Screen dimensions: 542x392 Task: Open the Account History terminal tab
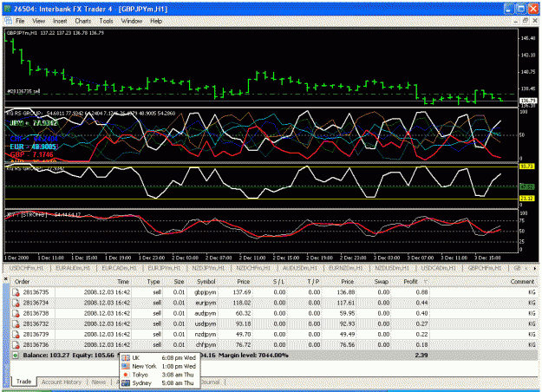coord(62,382)
